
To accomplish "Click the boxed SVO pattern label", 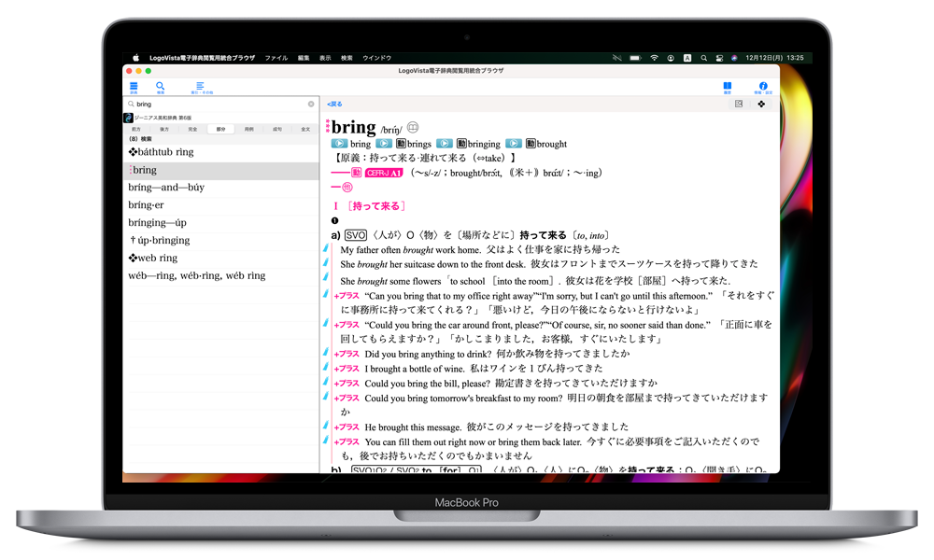I will coord(356,235).
